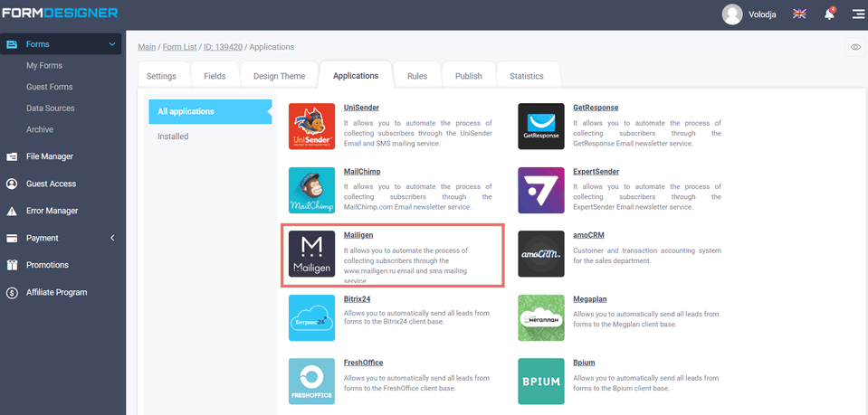
Task: Click the Volodja username
Action: point(762,14)
